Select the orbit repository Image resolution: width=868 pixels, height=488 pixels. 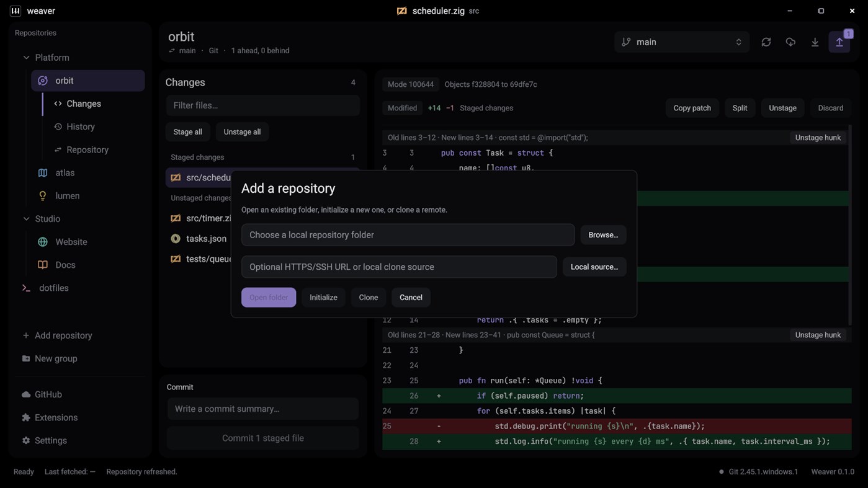click(x=88, y=81)
